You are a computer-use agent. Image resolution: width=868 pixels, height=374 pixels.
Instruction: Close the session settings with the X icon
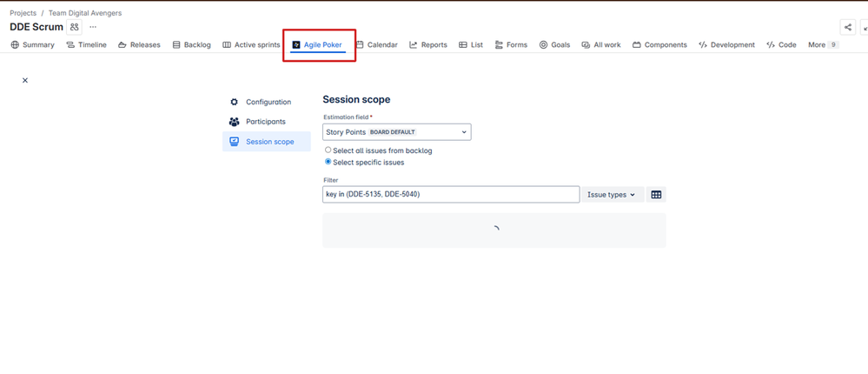click(x=25, y=80)
